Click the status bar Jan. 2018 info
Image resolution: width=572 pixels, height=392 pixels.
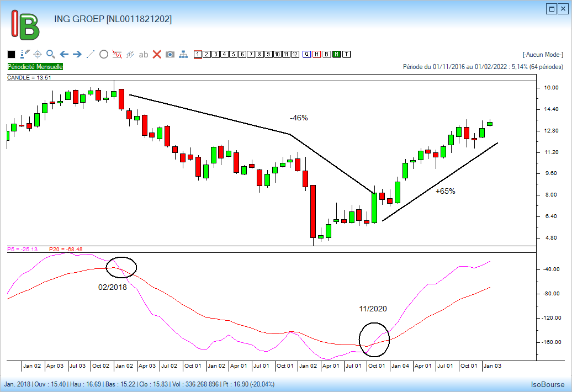(139, 384)
